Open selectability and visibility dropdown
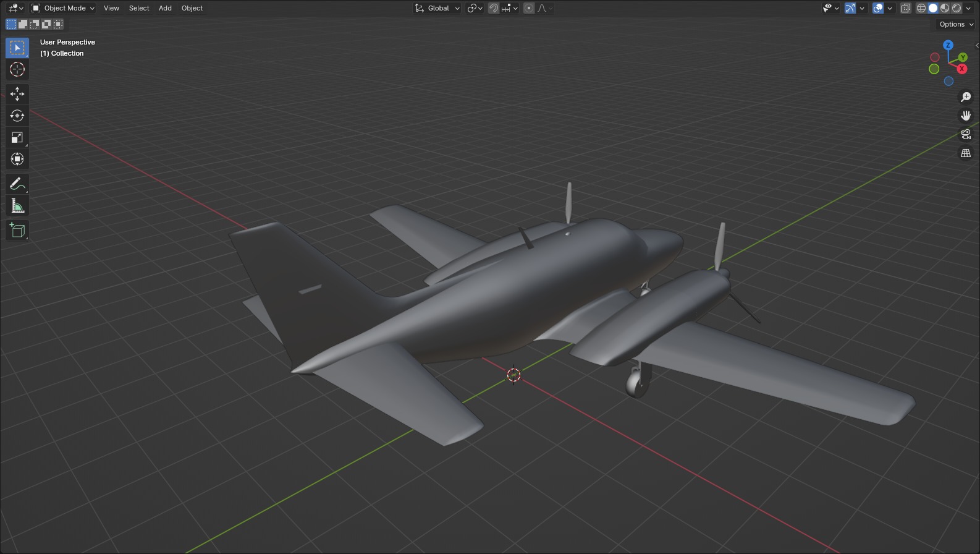This screenshot has height=554, width=980. [x=830, y=8]
